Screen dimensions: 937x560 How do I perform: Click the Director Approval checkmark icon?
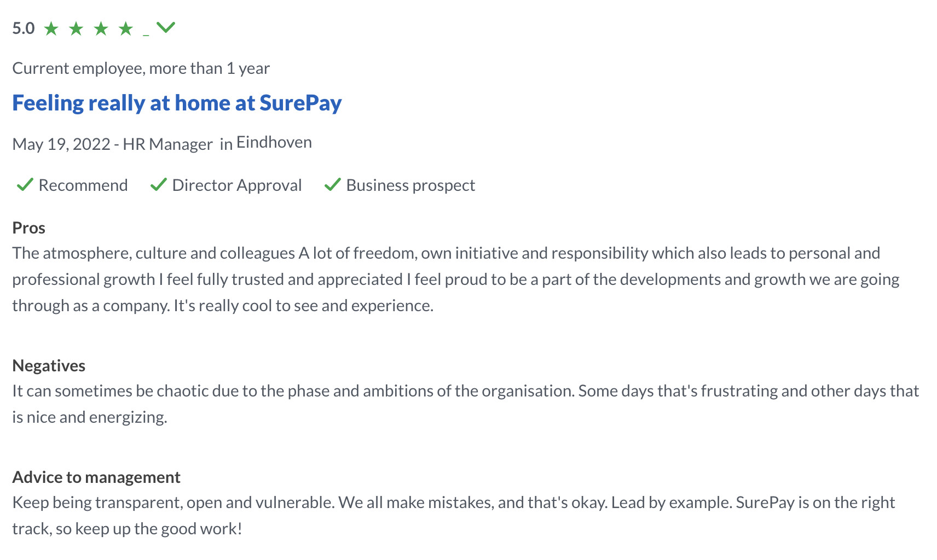coord(158,185)
